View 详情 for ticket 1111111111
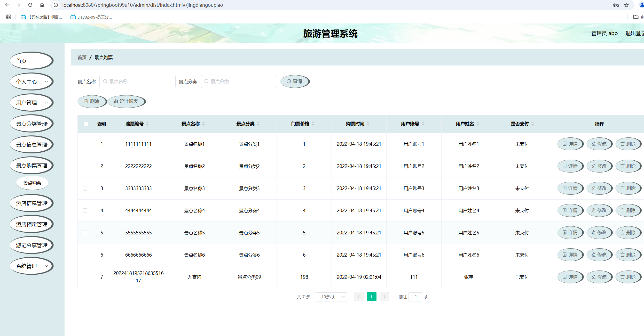The width and height of the screenshot is (644, 336). point(570,144)
